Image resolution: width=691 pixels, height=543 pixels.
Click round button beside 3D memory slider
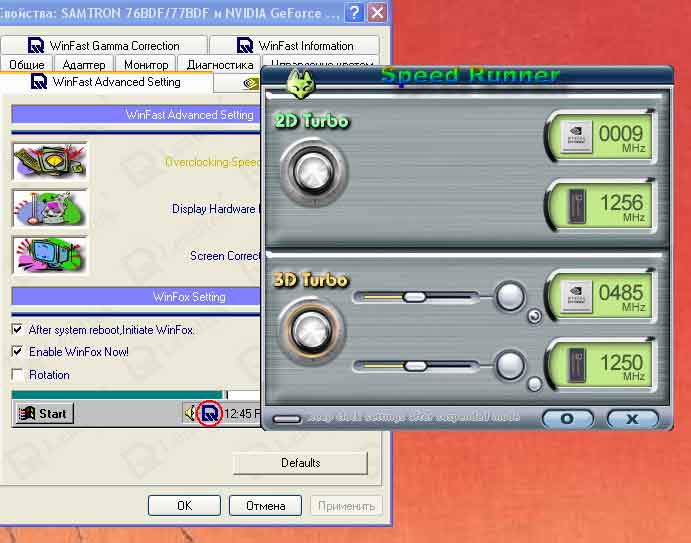pos(510,365)
